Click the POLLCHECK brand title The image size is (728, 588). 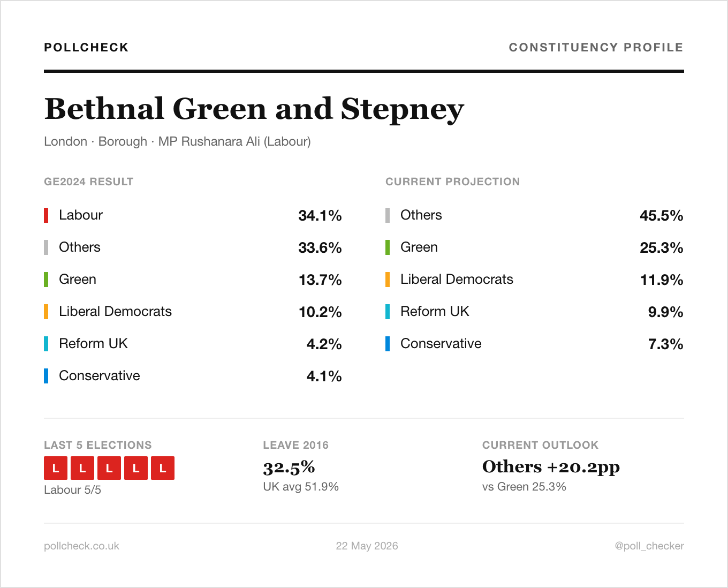[x=86, y=47]
